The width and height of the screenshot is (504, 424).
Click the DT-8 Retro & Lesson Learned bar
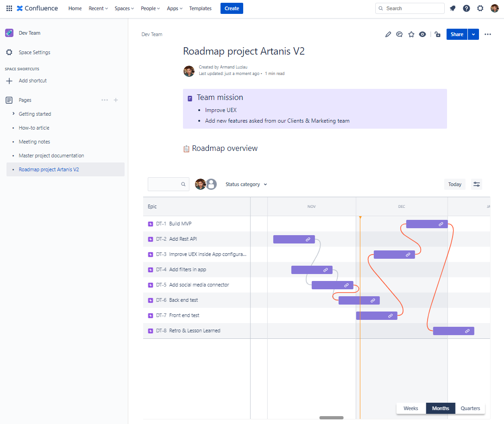(453, 331)
